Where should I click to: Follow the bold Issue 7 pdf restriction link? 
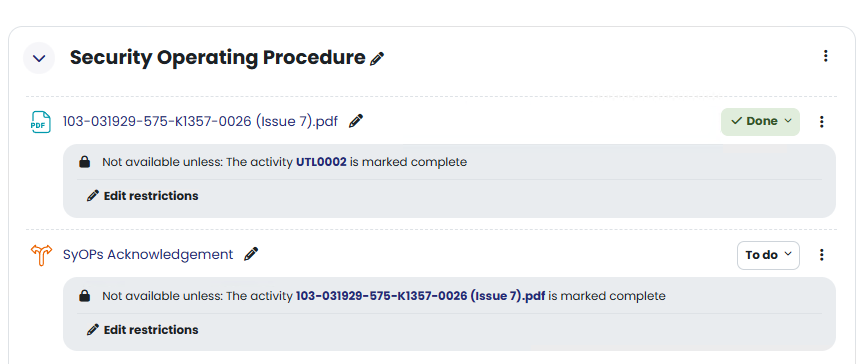pyautogui.click(x=421, y=296)
